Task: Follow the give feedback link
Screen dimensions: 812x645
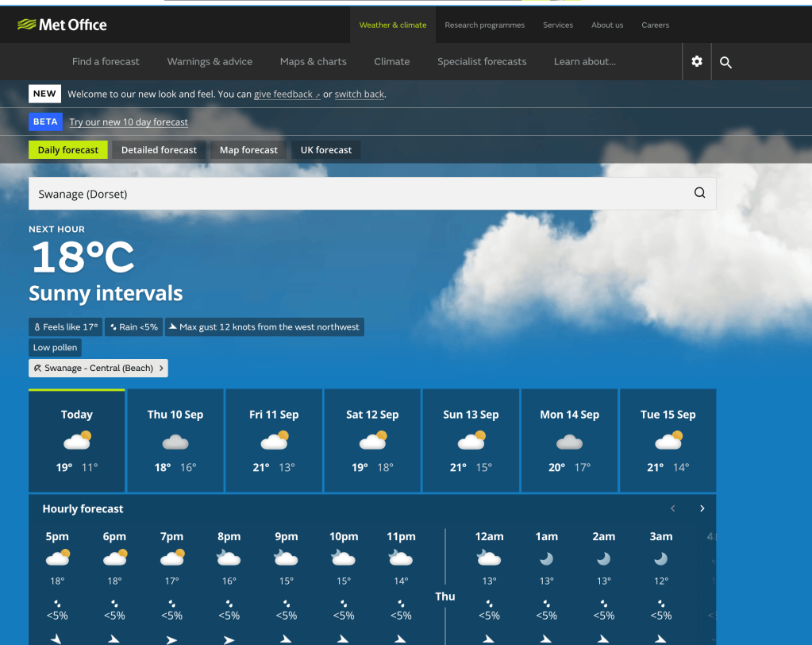Action: [x=287, y=95]
